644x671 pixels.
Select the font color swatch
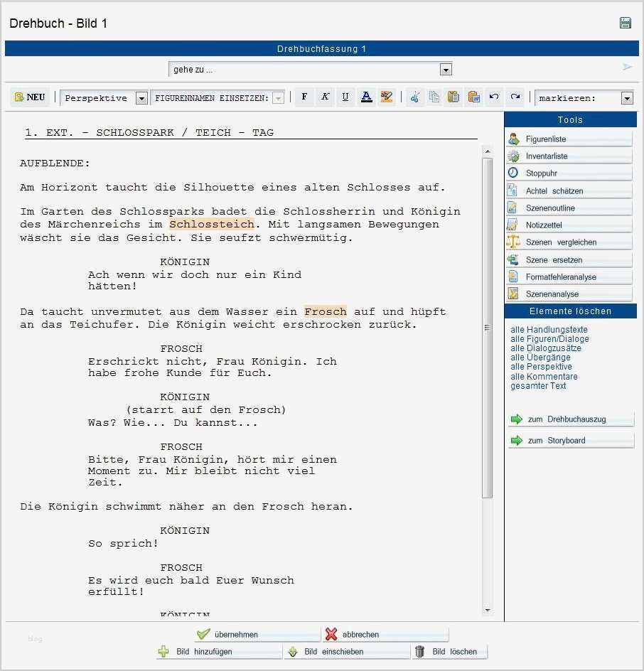[365, 97]
